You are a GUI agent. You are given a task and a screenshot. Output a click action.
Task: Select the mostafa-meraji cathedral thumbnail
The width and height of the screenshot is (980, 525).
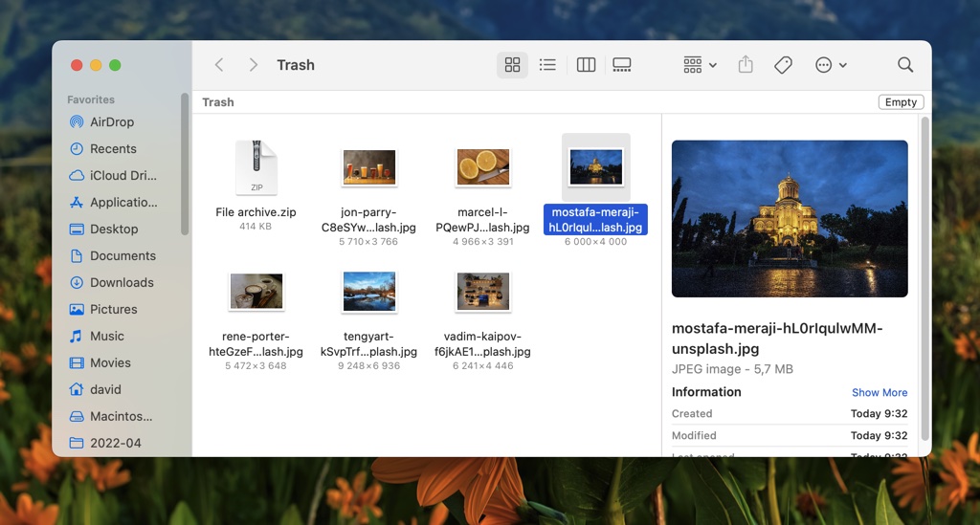click(x=595, y=167)
